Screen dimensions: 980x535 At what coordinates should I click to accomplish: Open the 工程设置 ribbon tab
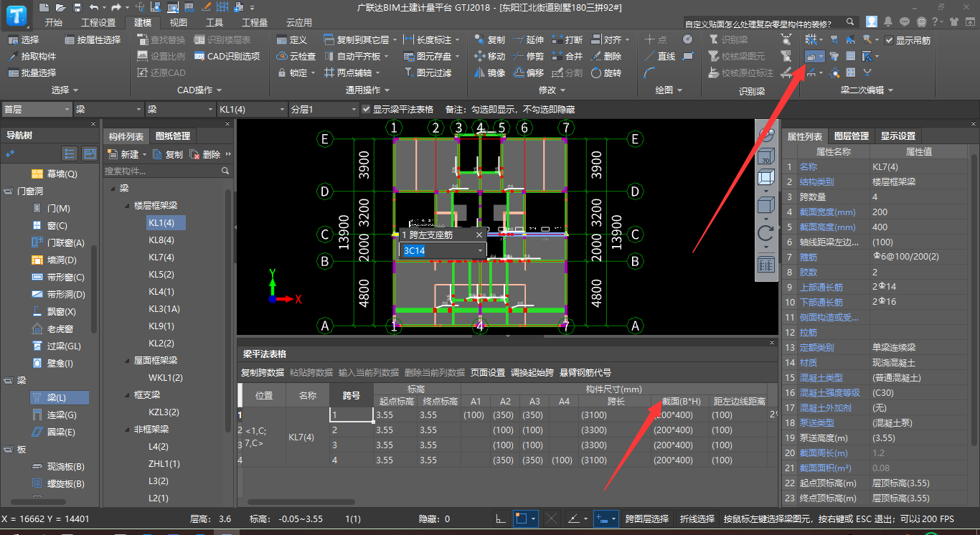tap(98, 22)
